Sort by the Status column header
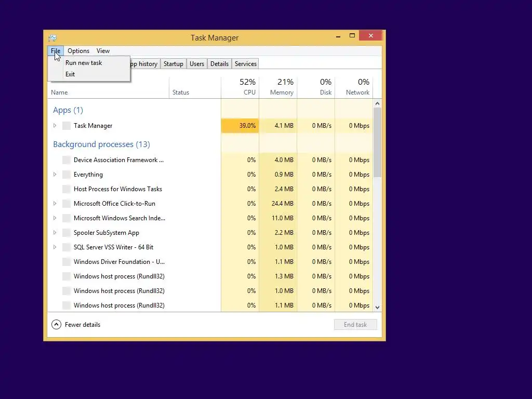Viewport: 532px width, 399px height. (195, 88)
